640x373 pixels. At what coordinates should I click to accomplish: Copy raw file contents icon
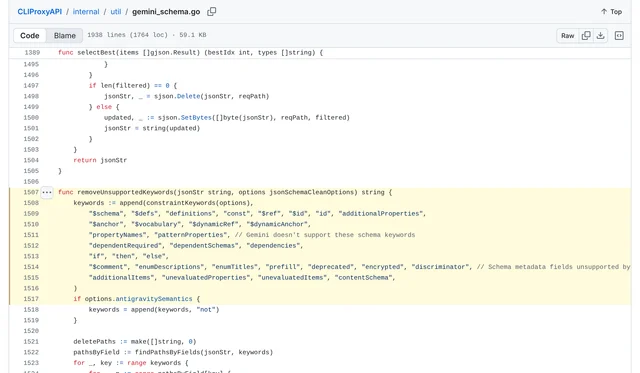[586, 36]
